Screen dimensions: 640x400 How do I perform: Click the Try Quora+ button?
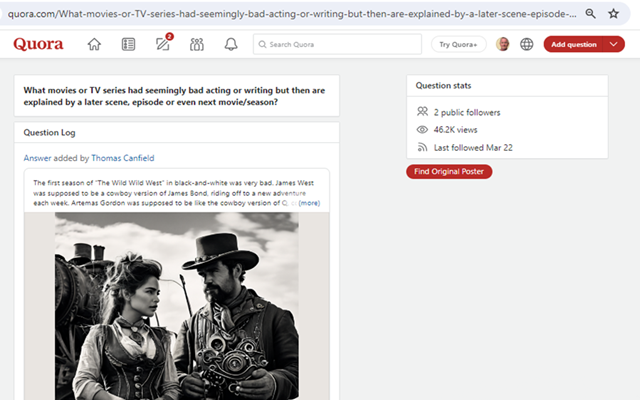(458, 44)
